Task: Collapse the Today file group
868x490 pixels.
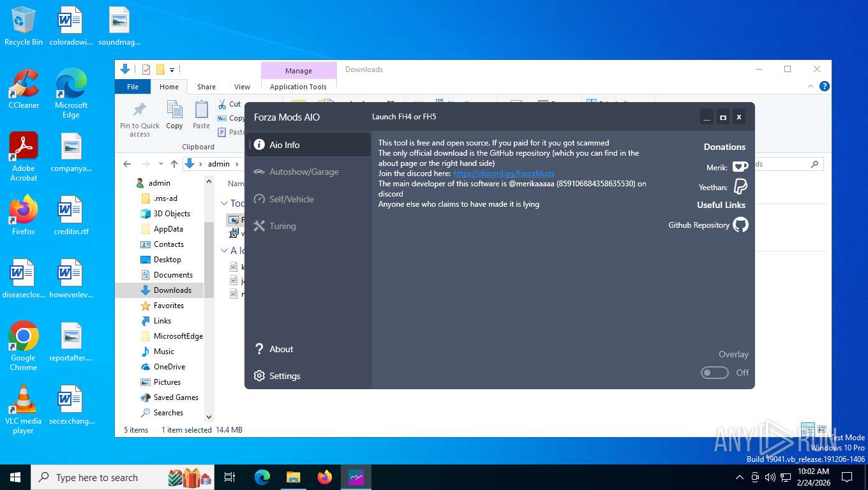Action: pyautogui.click(x=224, y=204)
